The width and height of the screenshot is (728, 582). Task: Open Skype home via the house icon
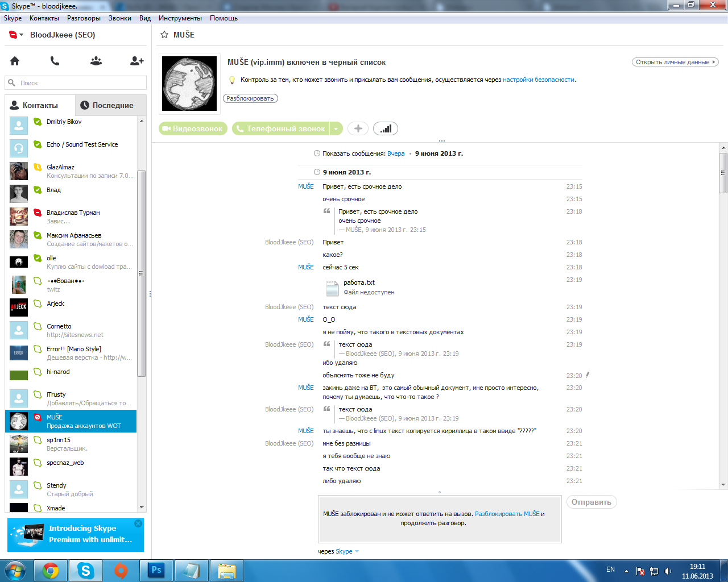15,61
